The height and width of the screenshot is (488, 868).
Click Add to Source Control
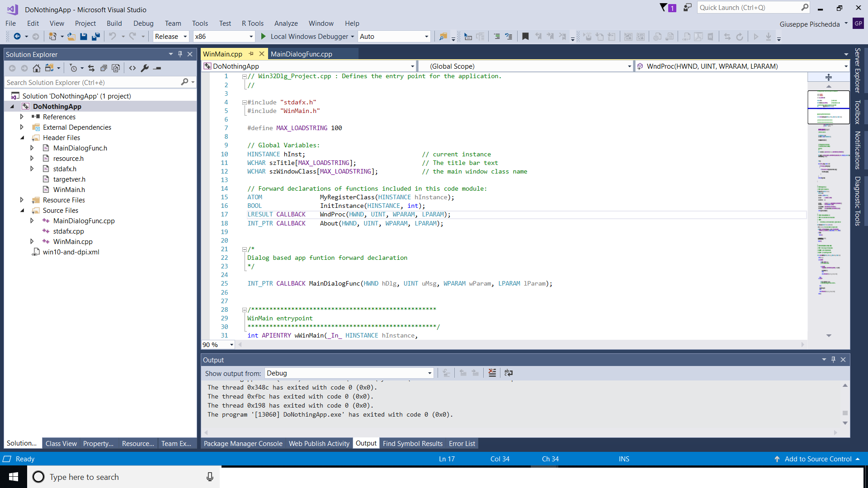point(817,459)
